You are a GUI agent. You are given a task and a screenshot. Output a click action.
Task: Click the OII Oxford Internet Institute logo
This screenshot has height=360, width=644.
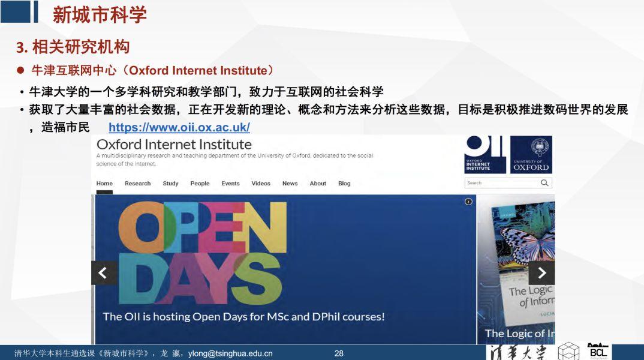tap(485, 155)
